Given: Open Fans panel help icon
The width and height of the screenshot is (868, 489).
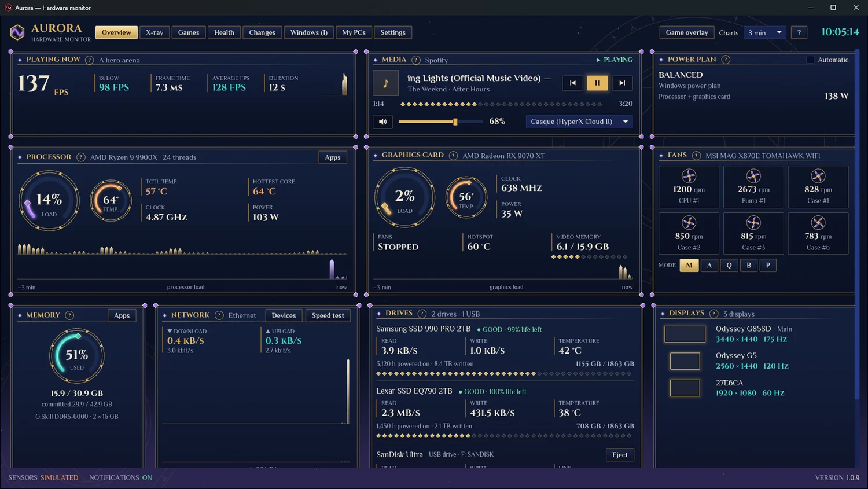Looking at the screenshot, I should coord(696,155).
